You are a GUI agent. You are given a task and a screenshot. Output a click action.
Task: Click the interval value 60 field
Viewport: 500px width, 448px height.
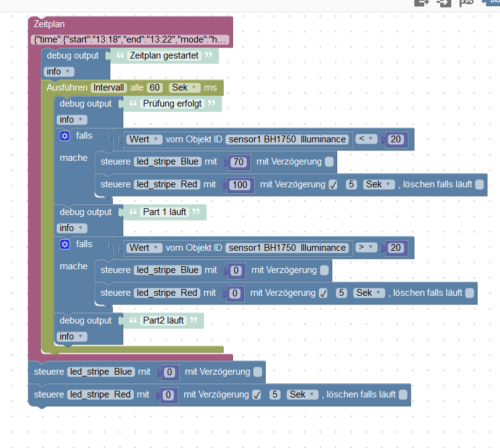click(x=155, y=88)
